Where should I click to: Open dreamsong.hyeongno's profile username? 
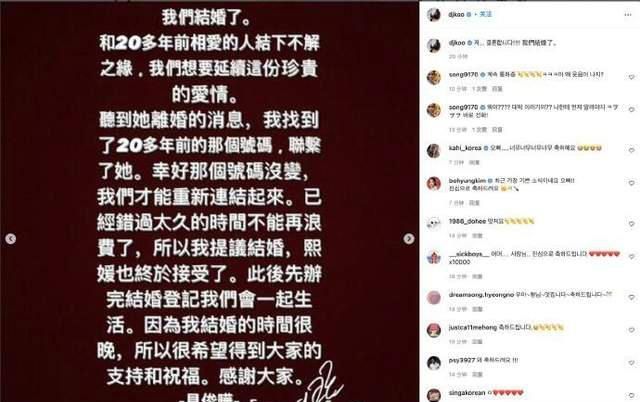pos(481,295)
